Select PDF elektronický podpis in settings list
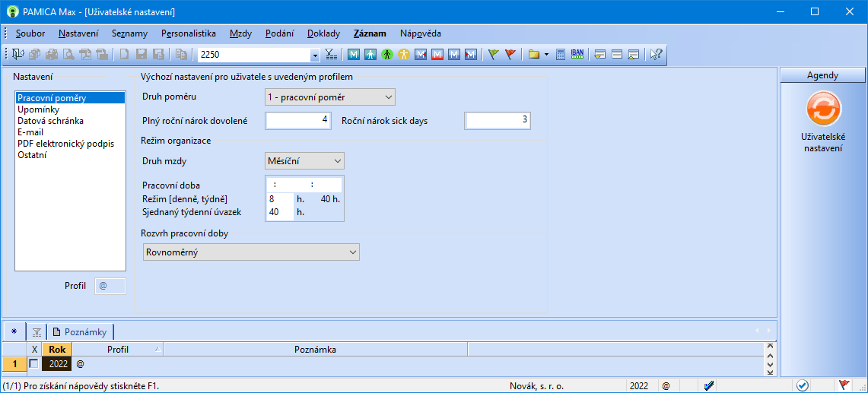The height and width of the screenshot is (393, 868). (x=65, y=144)
